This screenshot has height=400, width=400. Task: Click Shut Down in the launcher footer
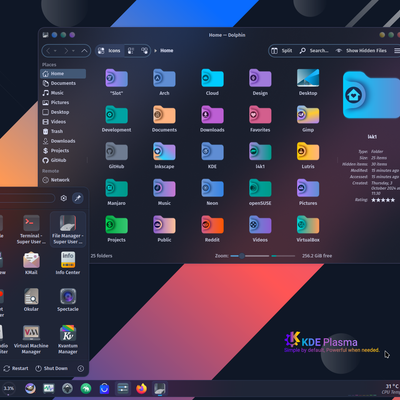pos(52,368)
